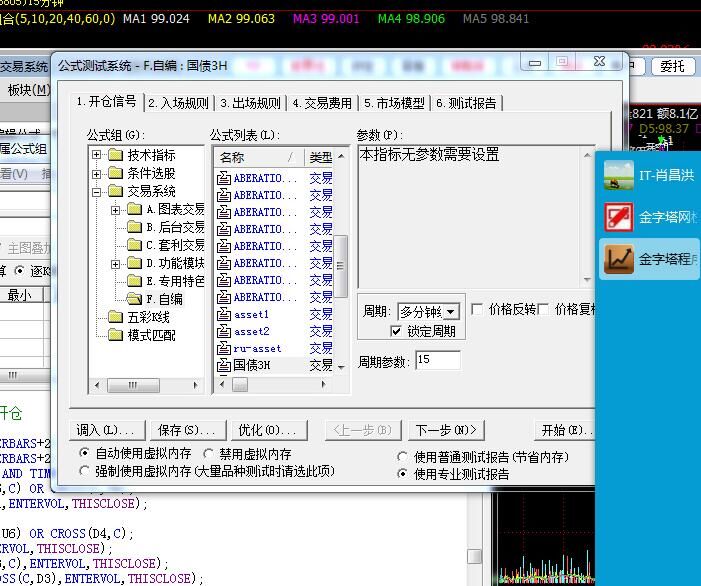701x586 pixels.
Task: Switch to the 2.入场规则 tab
Action: pyautogui.click(x=178, y=103)
